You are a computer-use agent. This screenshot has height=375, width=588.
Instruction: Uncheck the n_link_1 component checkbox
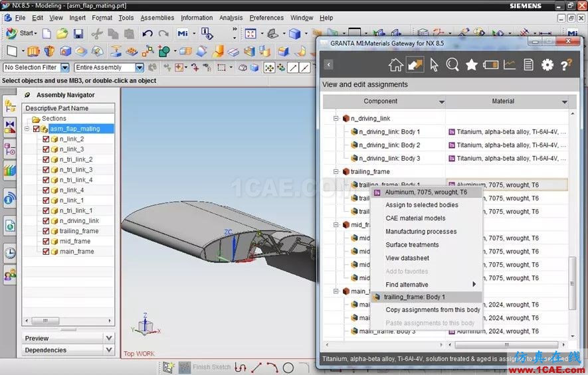(46, 200)
